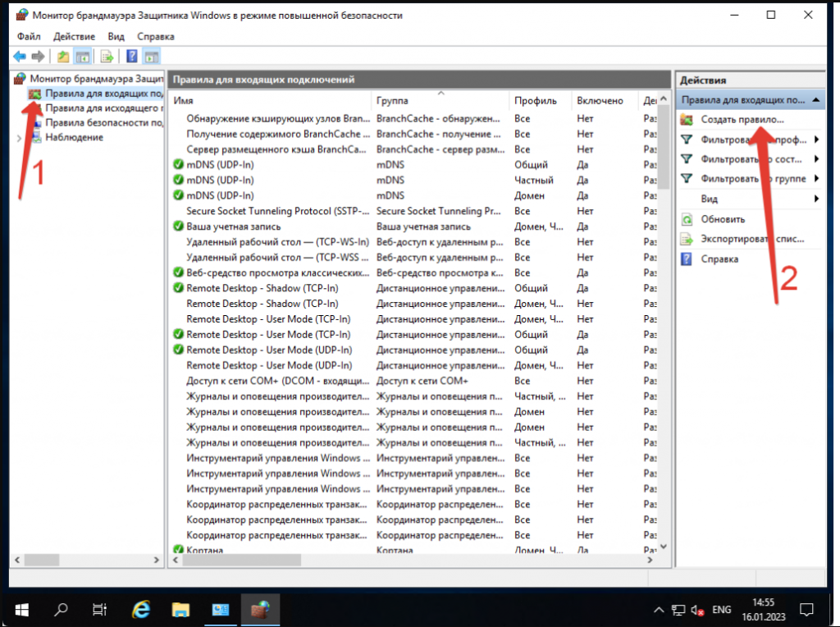Click the ENG language indicator in tray

point(722,610)
